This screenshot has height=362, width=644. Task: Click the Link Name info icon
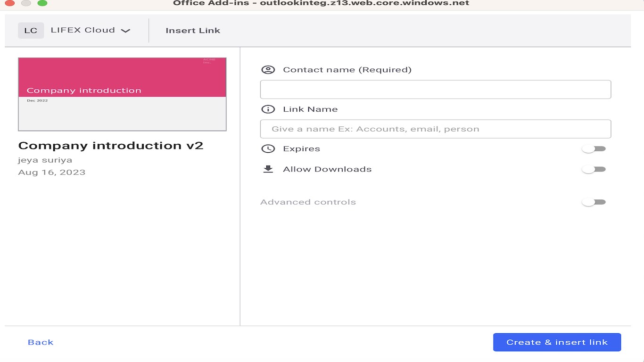[x=268, y=109]
